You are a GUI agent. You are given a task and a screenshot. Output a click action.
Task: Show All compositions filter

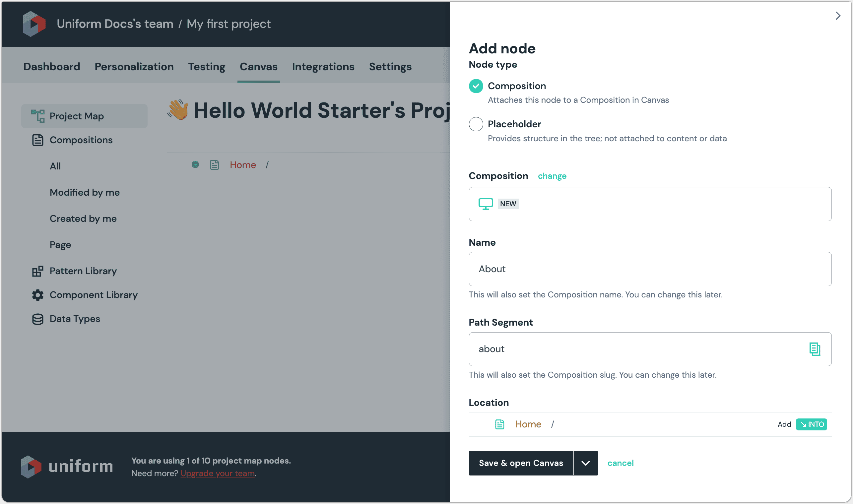(55, 166)
